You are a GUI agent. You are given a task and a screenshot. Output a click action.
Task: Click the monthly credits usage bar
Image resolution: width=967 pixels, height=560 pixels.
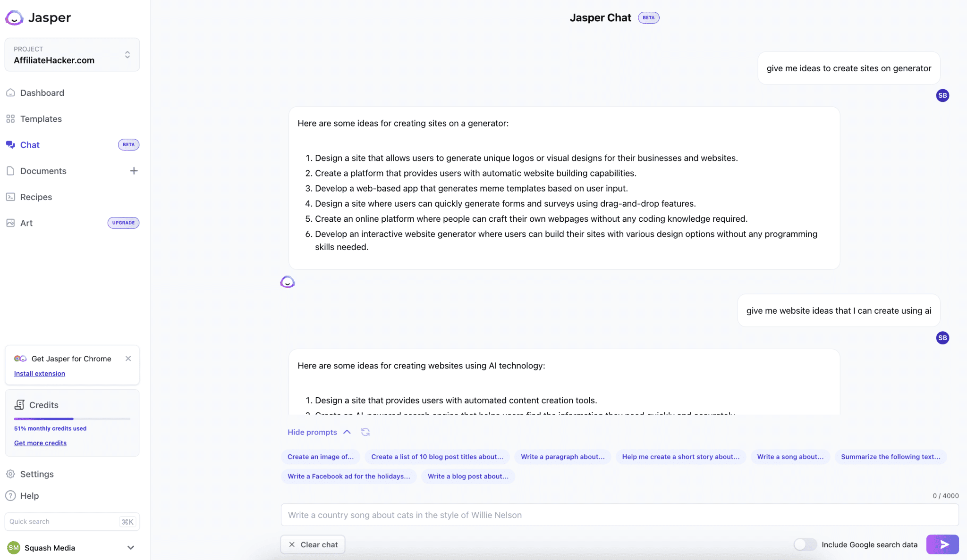(72, 418)
